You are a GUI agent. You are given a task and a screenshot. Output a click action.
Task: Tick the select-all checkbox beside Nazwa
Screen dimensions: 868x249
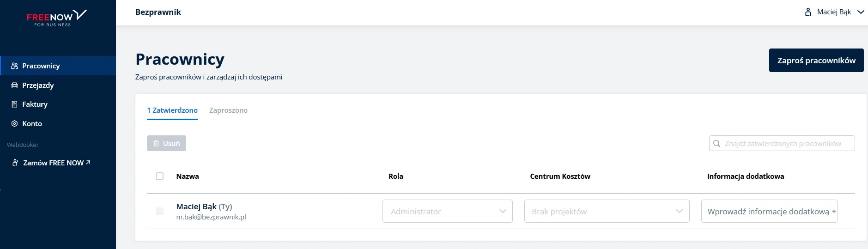tap(160, 176)
